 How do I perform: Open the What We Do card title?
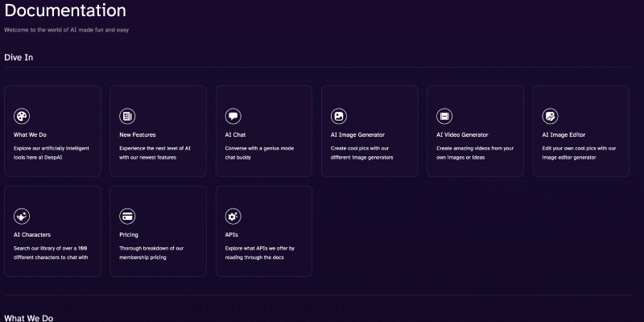[31, 135]
